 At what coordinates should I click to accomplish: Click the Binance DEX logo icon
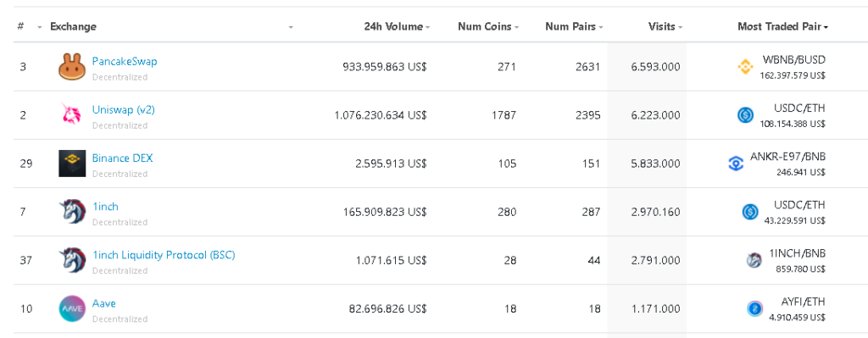[x=72, y=163]
